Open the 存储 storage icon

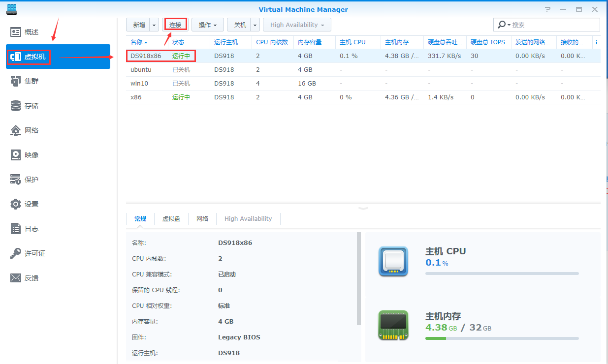16,106
